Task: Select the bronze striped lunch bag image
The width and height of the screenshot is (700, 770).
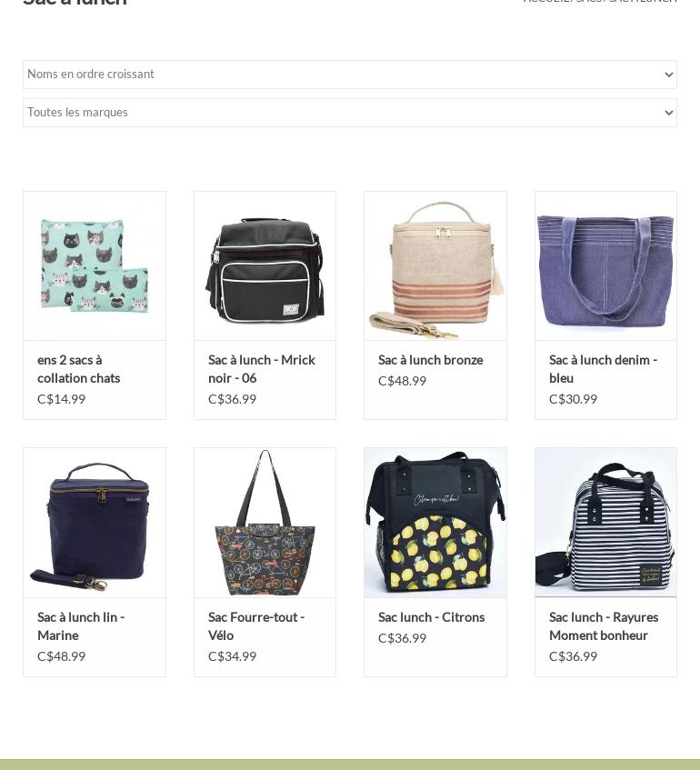Action: [x=435, y=266]
